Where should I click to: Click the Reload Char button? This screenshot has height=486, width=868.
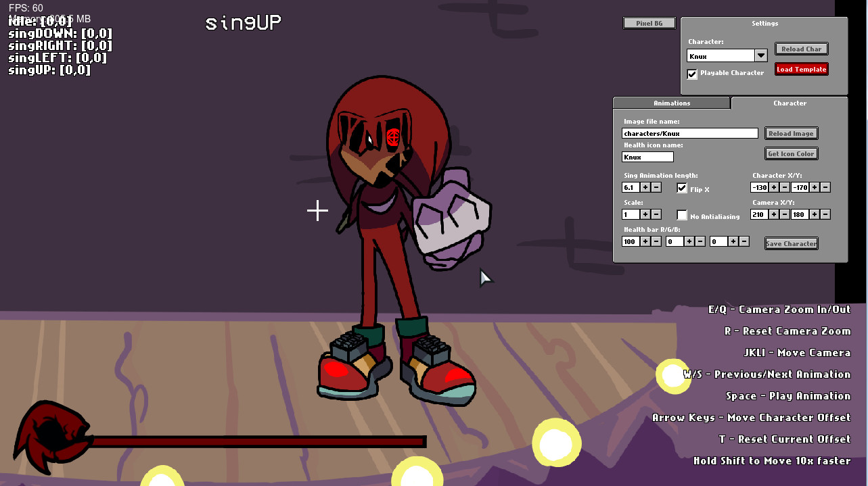tap(801, 49)
